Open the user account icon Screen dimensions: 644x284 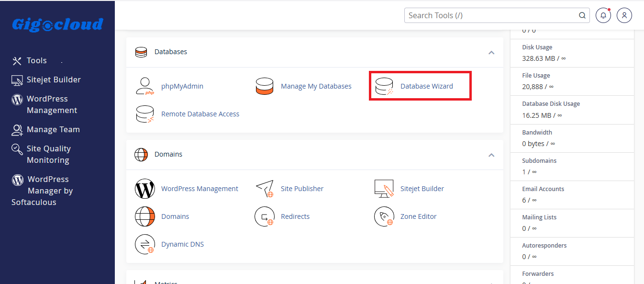tap(624, 15)
